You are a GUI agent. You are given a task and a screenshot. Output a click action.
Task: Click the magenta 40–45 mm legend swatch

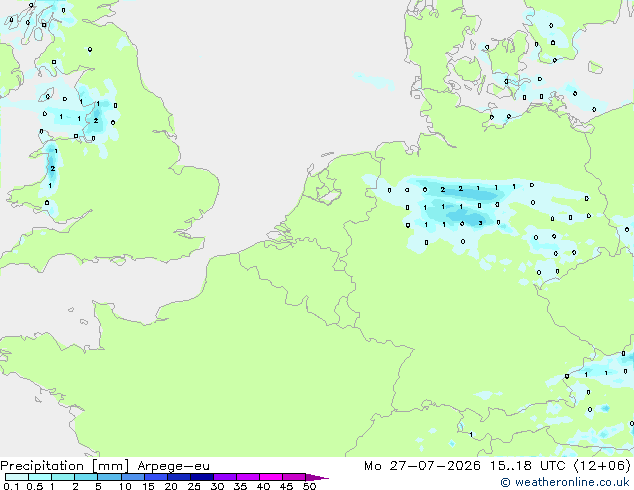[271, 477]
